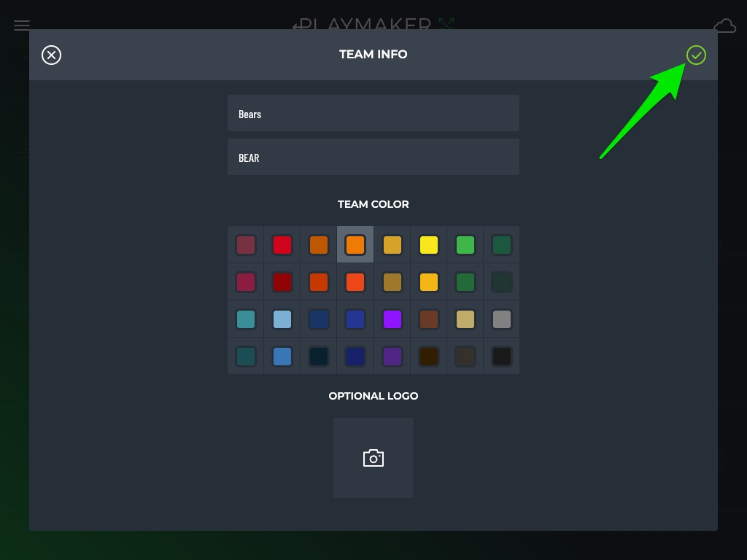Edit the team name field showing Bears
Viewport: 747px width, 560px height.
pyautogui.click(x=373, y=113)
